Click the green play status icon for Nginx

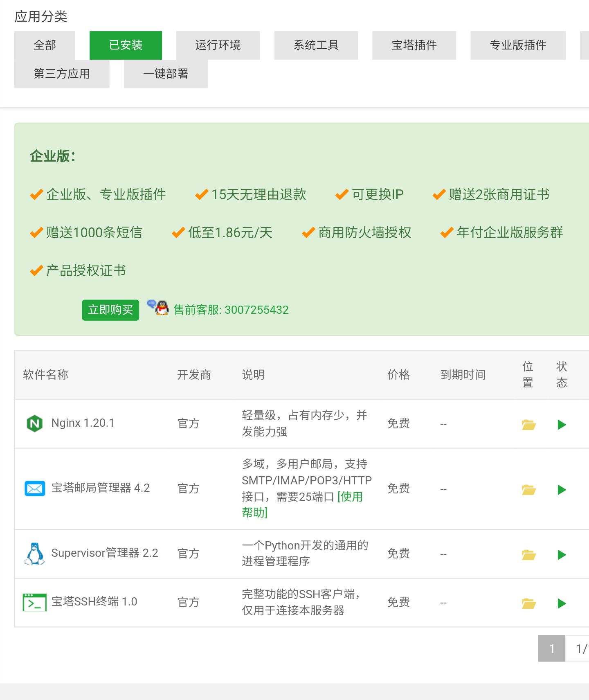click(562, 425)
